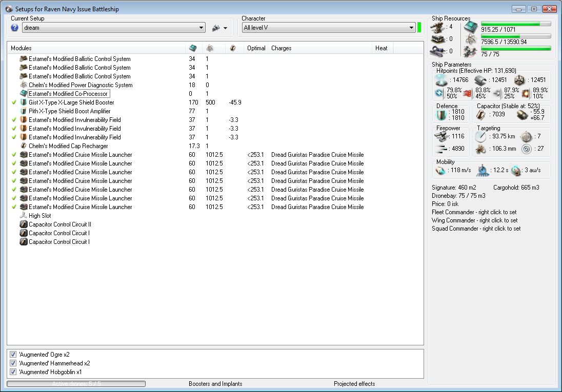Image resolution: width=562 pixels, height=392 pixels.
Task: Open the ship setup tools icon
Action: click(x=216, y=28)
